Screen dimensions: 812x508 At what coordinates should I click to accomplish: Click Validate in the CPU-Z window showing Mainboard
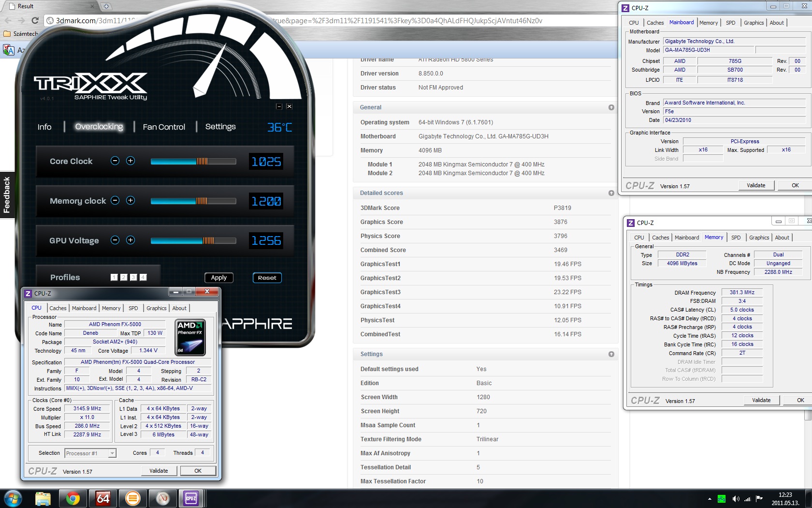[x=756, y=185]
